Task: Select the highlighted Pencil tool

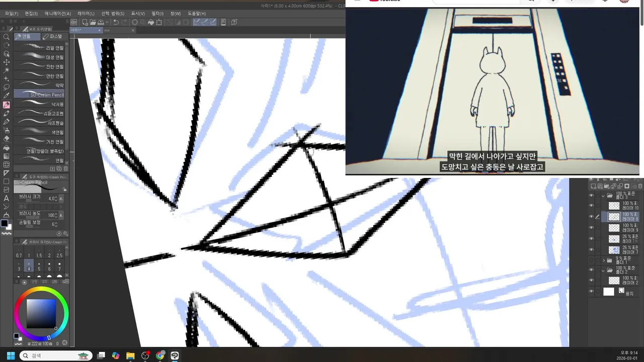Action: (6, 105)
